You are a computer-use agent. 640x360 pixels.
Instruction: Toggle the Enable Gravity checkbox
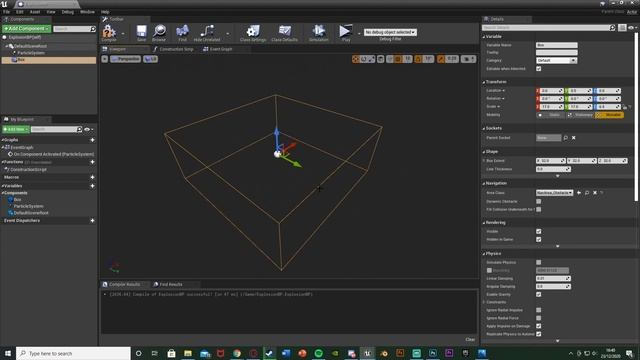539,294
